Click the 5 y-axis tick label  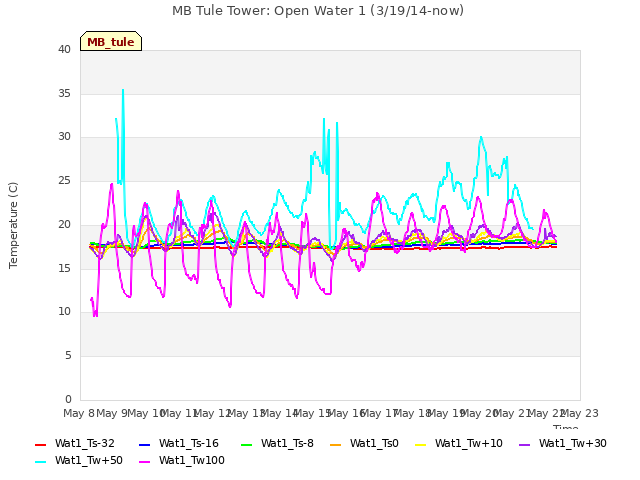(x=68, y=356)
